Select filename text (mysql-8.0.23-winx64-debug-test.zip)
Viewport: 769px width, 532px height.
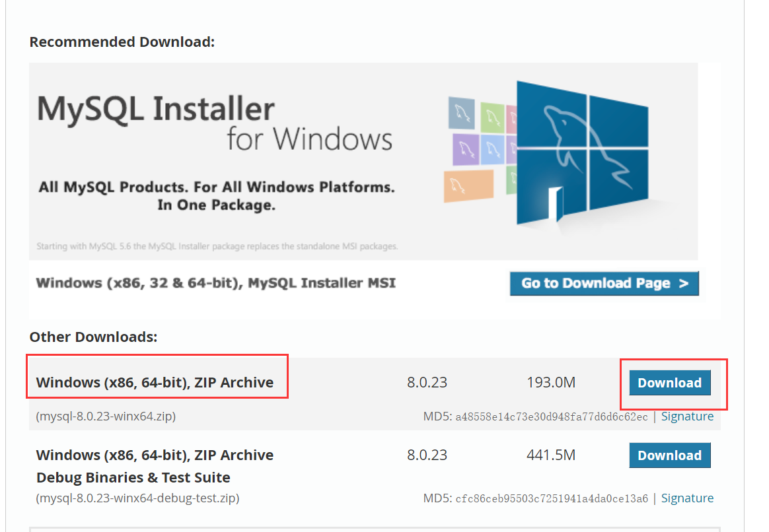138,498
